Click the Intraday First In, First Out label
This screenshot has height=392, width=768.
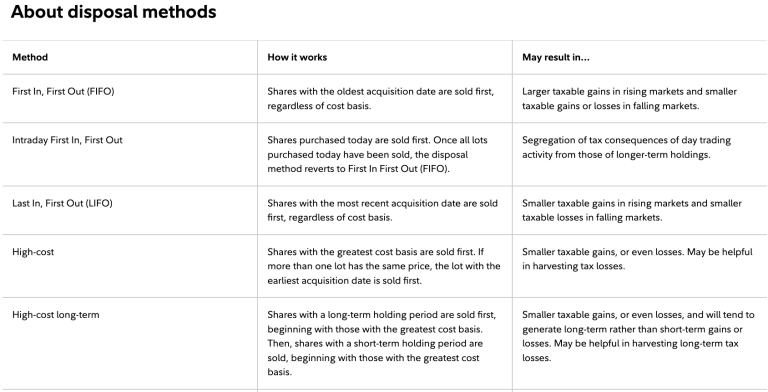[67, 140]
